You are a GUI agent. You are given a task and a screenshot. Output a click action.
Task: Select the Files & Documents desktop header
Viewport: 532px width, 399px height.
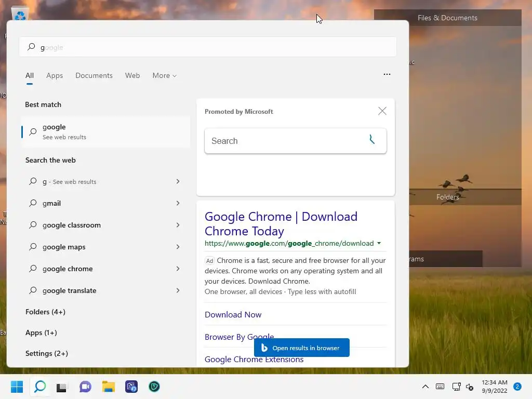(x=447, y=18)
